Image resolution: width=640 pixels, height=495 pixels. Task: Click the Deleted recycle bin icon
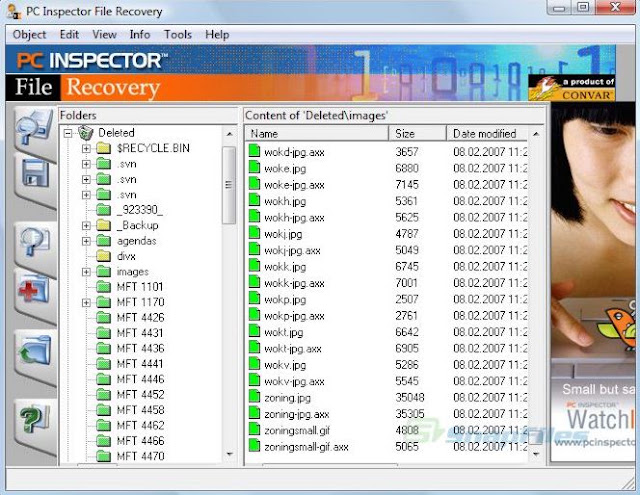pyautogui.click(x=86, y=133)
